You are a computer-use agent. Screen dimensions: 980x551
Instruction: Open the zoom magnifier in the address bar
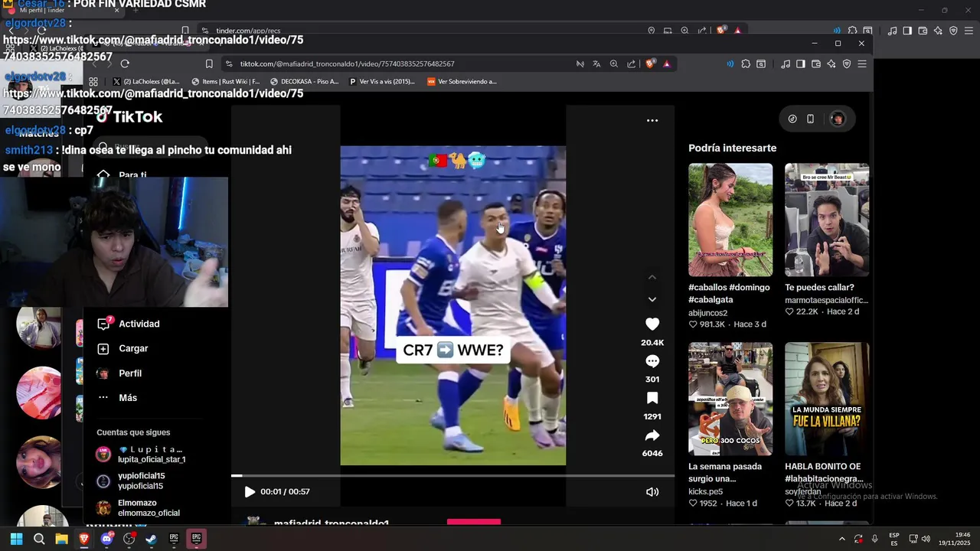(x=613, y=64)
